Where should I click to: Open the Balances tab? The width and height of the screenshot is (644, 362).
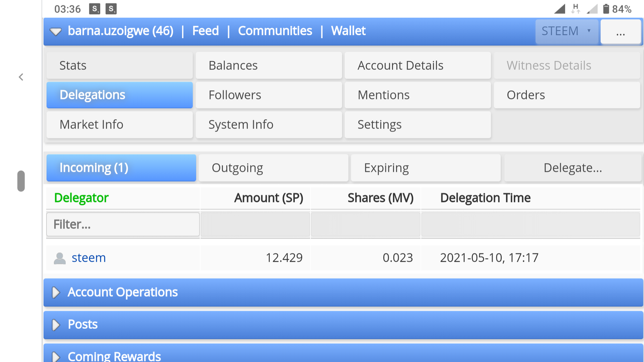[x=269, y=65]
